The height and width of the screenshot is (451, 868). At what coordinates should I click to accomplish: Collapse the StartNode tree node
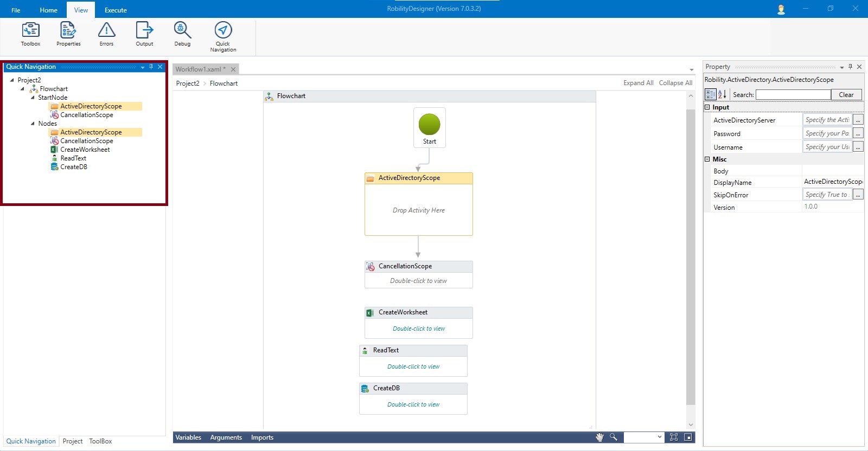coord(33,98)
